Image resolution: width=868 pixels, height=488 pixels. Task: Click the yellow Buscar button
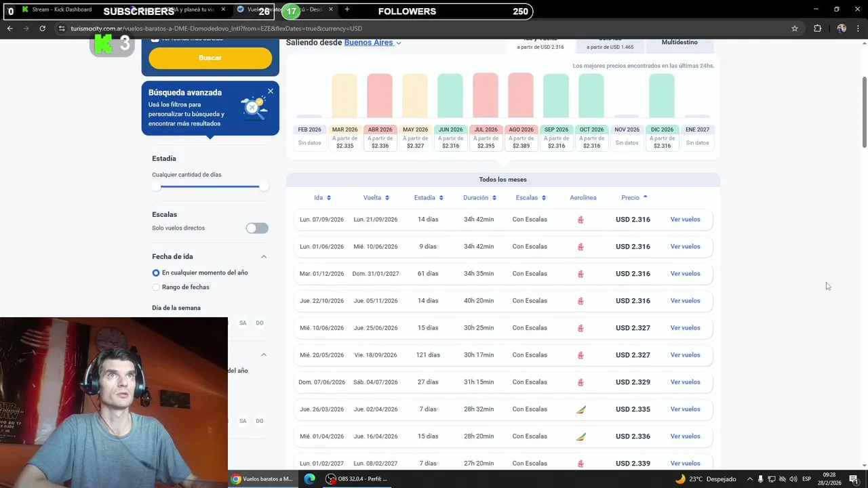[210, 58]
